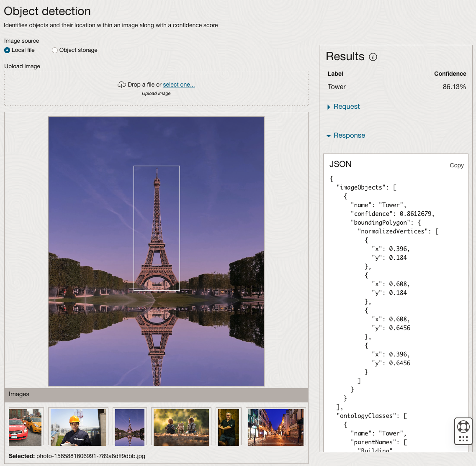Screen dimensions: 476x466
Task: Copy the JSON response
Action: pyautogui.click(x=456, y=165)
